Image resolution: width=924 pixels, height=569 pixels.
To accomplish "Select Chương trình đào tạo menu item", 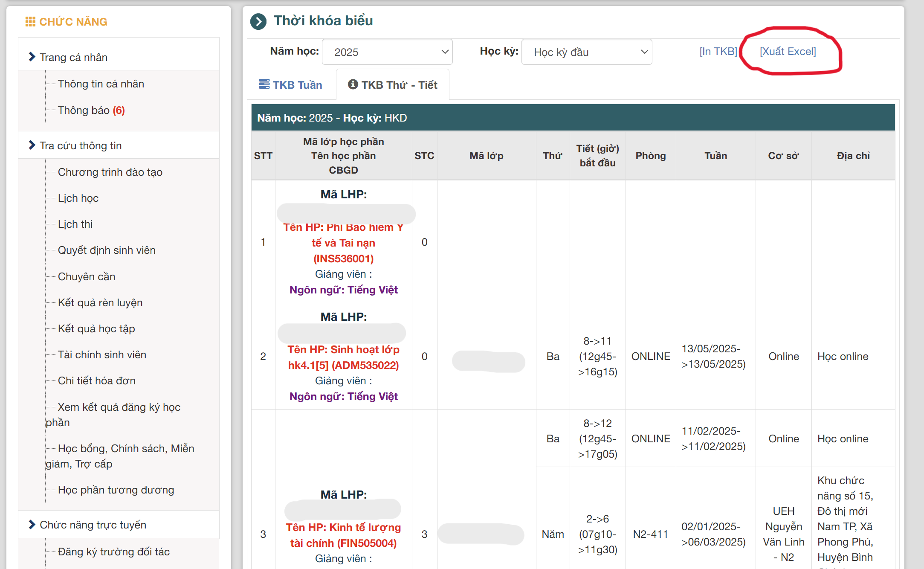I will [x=110, y=172].
